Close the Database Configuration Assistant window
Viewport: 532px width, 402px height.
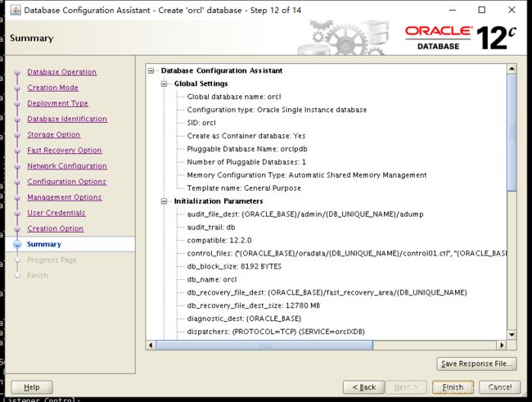[512, 10]
